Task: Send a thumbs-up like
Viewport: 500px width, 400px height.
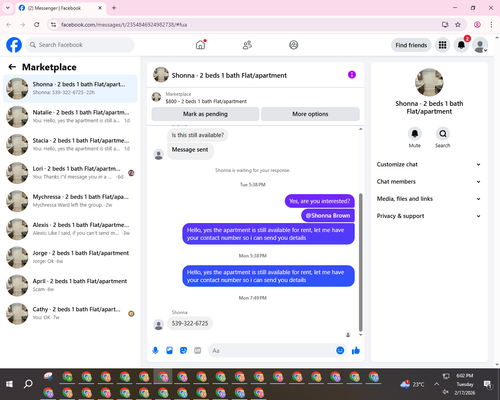Action: [356, 350]
